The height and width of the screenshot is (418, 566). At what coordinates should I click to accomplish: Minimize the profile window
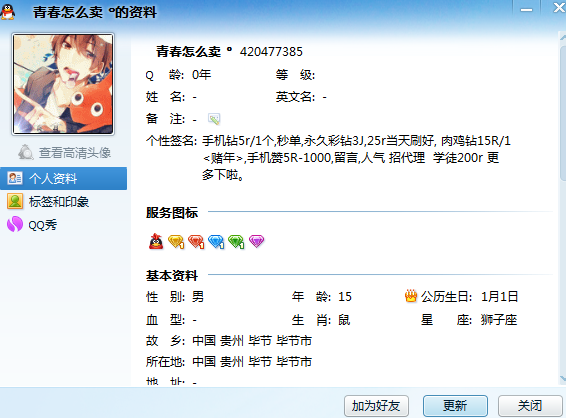pos(526,9)
